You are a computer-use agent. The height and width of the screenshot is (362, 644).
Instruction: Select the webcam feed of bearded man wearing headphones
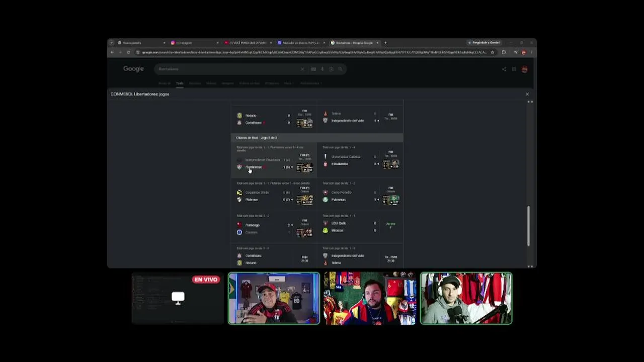pos(370,298)
